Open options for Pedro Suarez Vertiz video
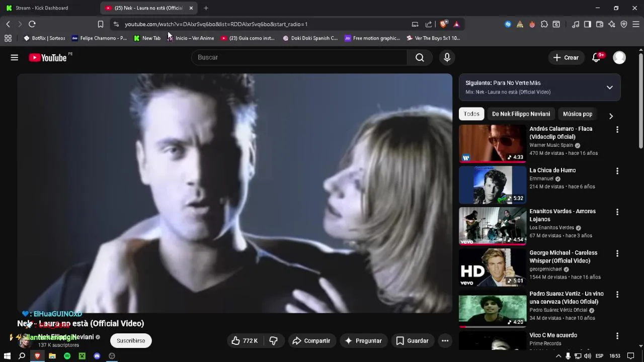The width and height of the screenshot is (644, 362). [x=617, y=295]
